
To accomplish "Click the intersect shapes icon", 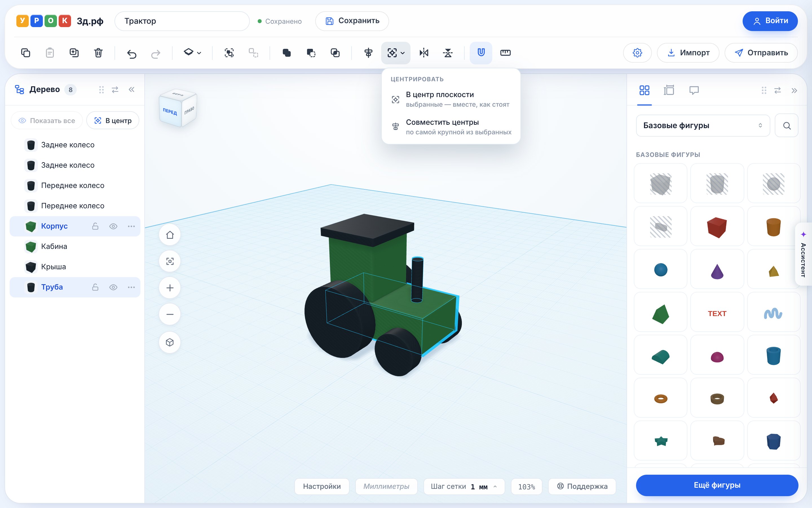I will [335, 53].
